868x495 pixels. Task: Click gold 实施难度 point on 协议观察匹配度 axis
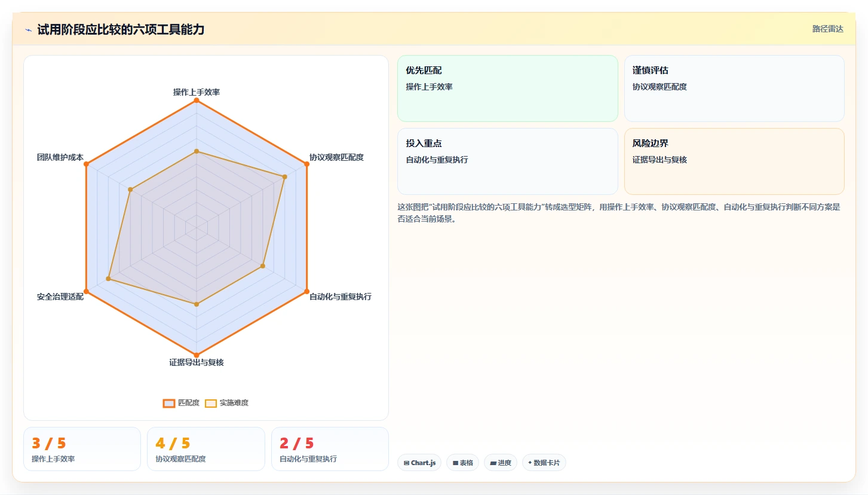point(285,176)
